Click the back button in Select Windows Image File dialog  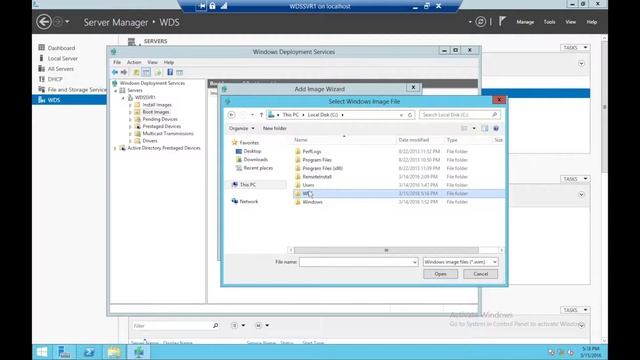coord(231,115)
